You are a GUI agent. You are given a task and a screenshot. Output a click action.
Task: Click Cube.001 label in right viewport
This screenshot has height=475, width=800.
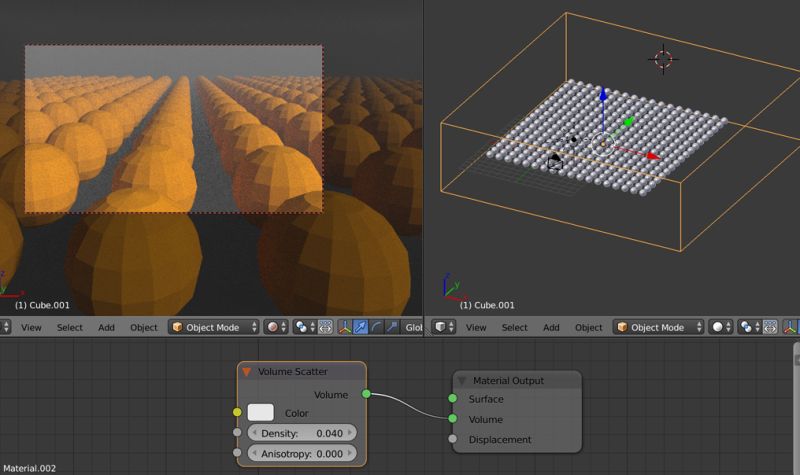[x=487, y=305]
